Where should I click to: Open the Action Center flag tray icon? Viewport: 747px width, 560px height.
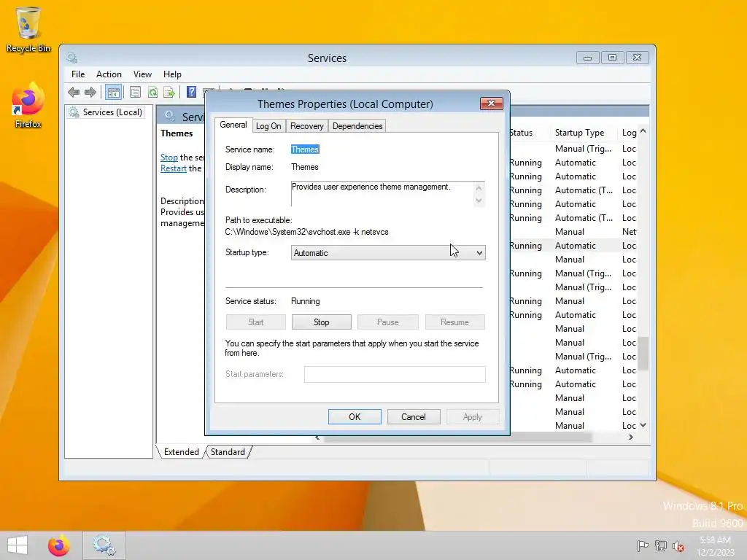coord(643,545)
